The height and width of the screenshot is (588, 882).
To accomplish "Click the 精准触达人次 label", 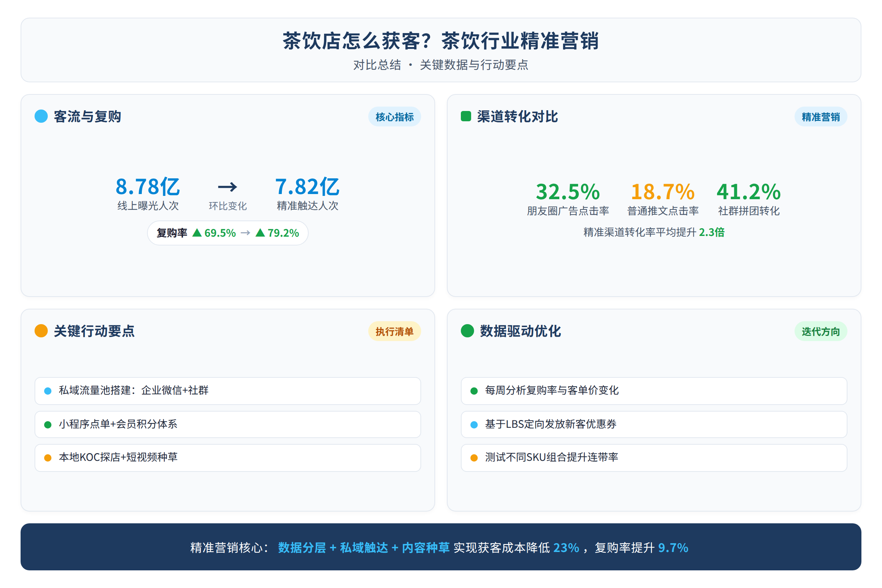I will (x=308, y=206).
